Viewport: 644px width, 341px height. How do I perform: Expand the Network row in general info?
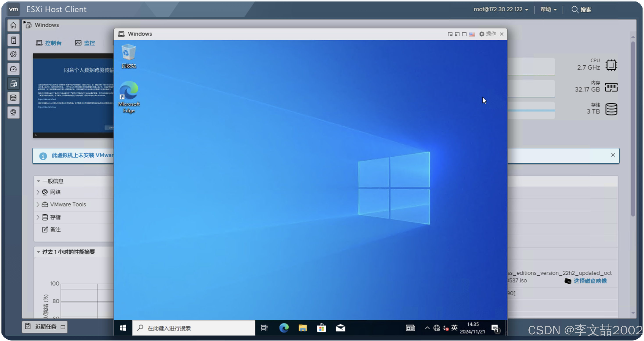[x=38, y=192]
